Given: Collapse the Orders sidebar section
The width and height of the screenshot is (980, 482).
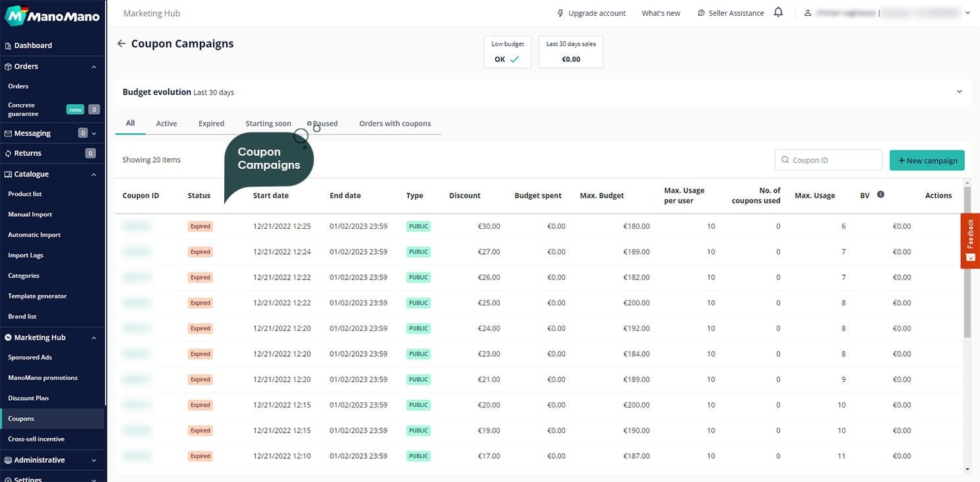Looking at the screenshot, I should (94, 67).
